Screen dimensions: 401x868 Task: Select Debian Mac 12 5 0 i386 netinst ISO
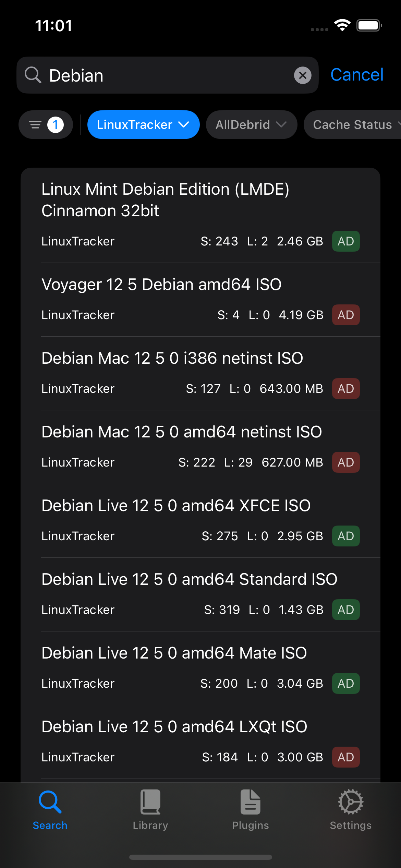click(172, 358)
